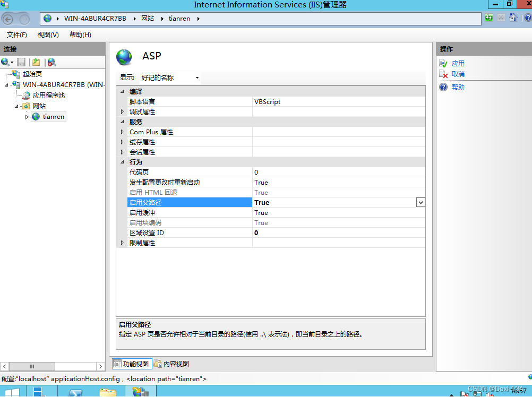Click the 应用 apply icon in 操作 pane
This screenshot has height=397, width=532.
tap(443, 63)
